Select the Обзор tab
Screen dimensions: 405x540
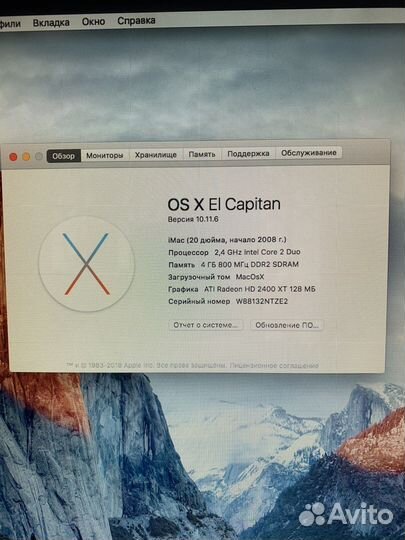[64, 156]
